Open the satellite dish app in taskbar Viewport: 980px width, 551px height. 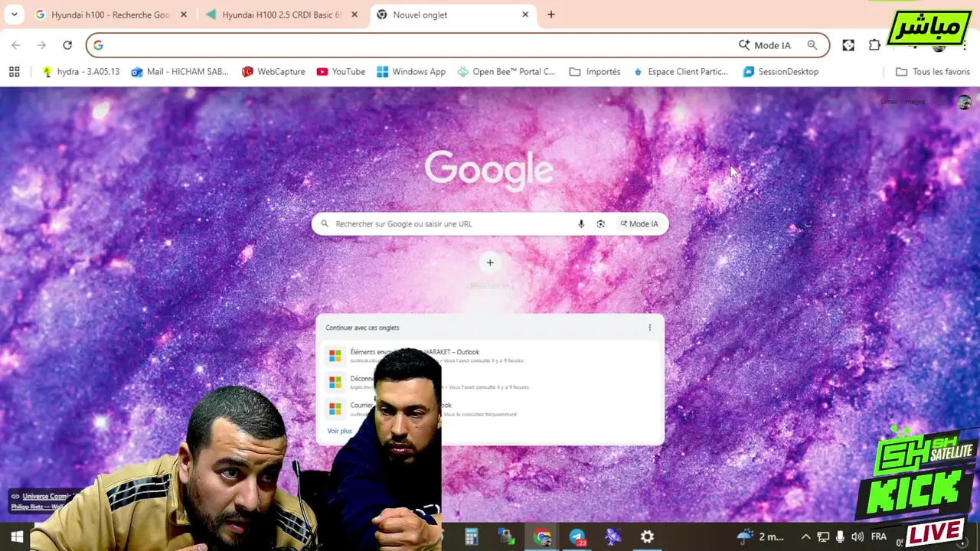point(612,537)
